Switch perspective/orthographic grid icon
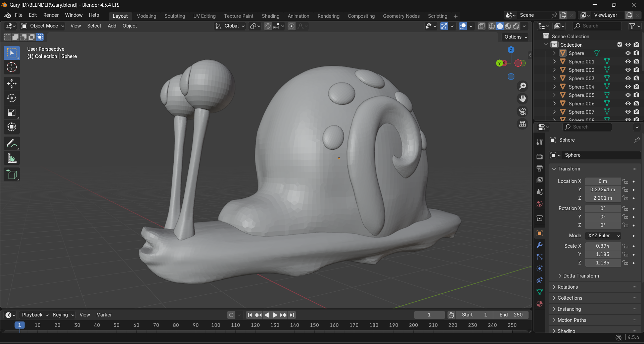Image resolution: width=644 pixels, height=344 pixels. [x=522, y=124]
